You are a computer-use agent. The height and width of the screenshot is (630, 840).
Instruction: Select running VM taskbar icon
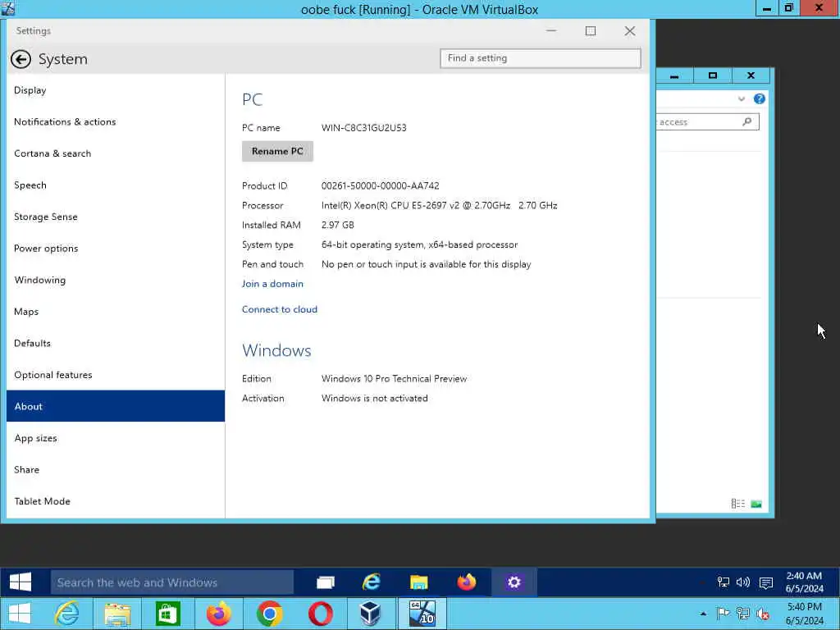tap(422, 614)
